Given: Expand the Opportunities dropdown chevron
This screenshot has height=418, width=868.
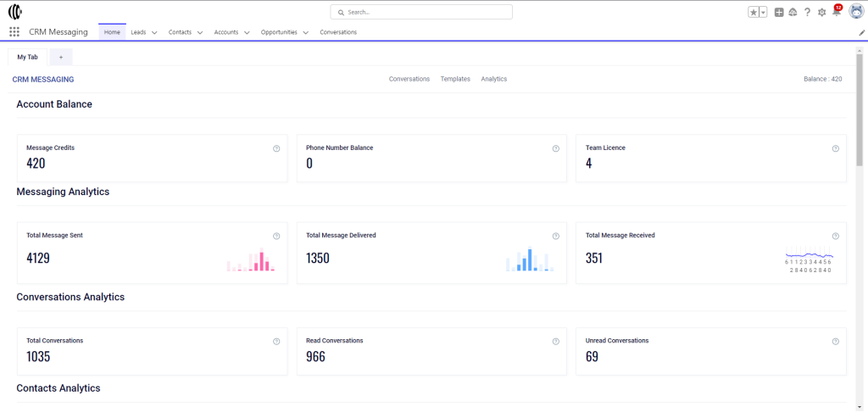Looking at the screenshot, I should (305, 33).
